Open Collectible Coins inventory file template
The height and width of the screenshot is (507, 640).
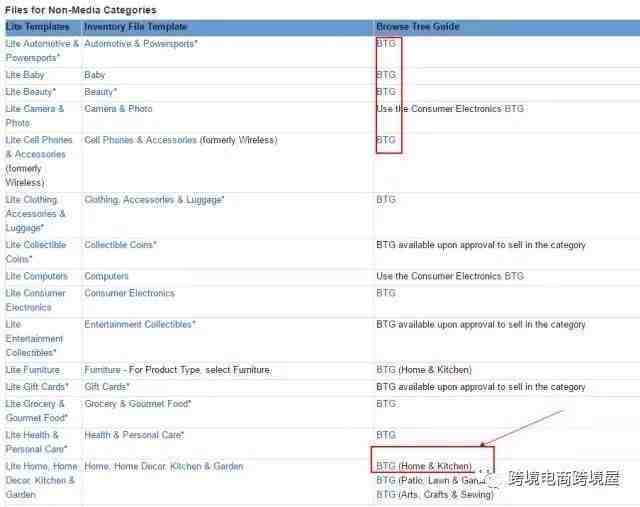click(x=120, y=245)
